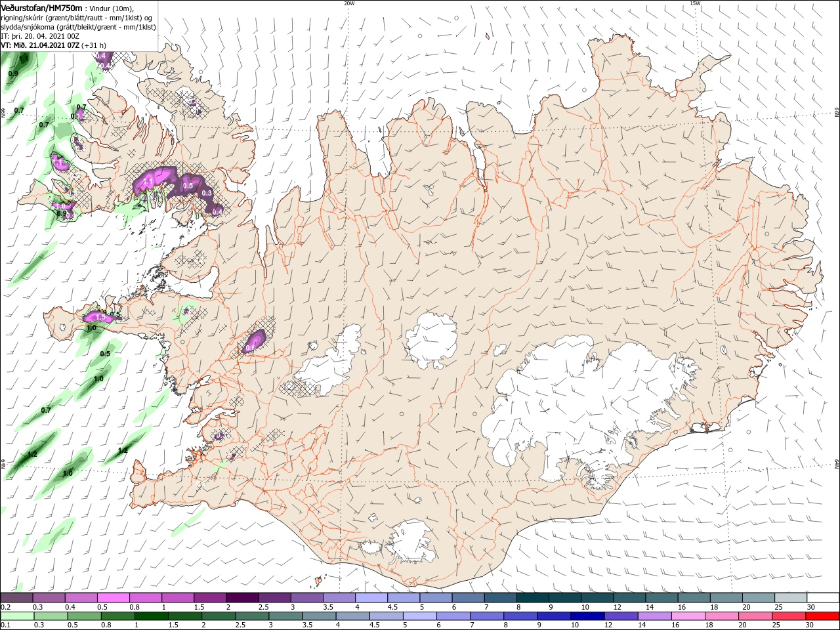Image resolution: width=840 pixels, height=630 pixels.
Task: Pick the 5 swatch in the rain legend
Action: pyautogui.click(x=420, y=616)
